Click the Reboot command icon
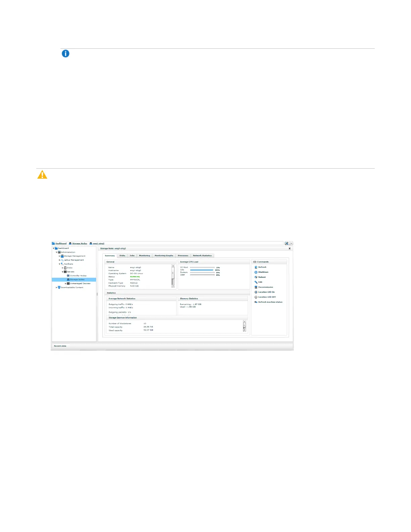 pyautogui.click(x=256, y=277)
